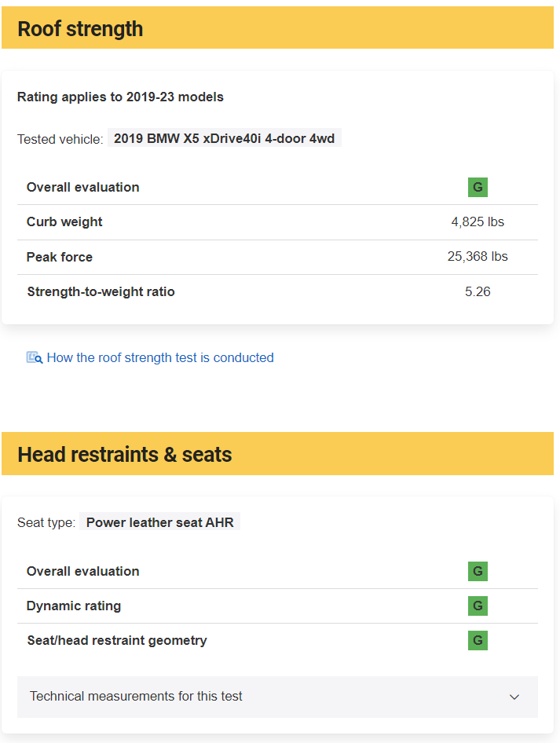560x743 pixels.
Task: Click the 25,368 lbs peak force value
Action: (x=478, y=256)
